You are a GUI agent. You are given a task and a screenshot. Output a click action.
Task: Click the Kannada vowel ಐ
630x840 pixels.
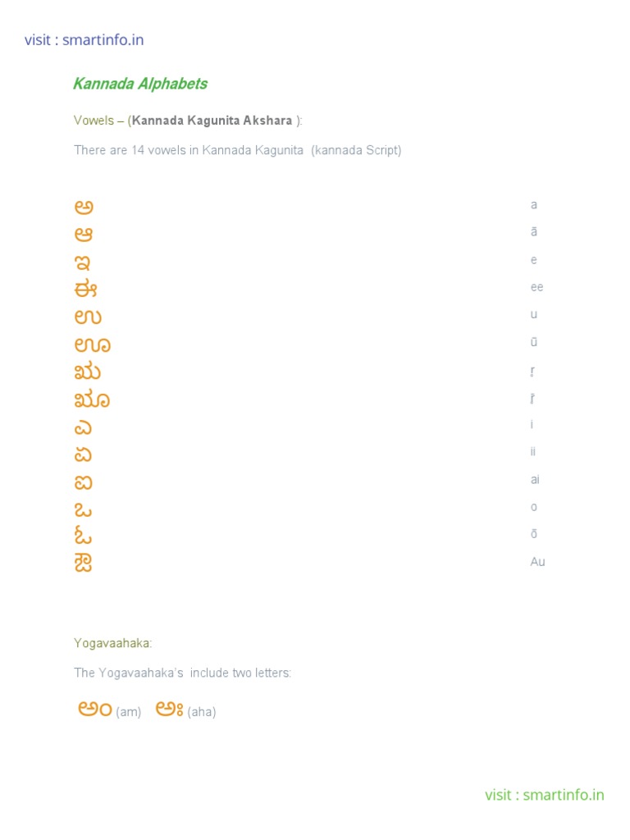84,482
